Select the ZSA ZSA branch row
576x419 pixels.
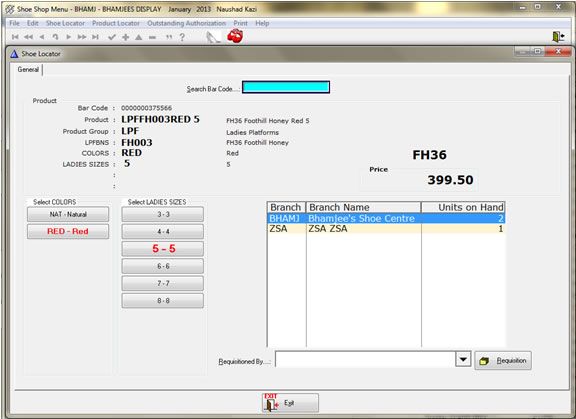pyautogui.click(x=386, y=228)
